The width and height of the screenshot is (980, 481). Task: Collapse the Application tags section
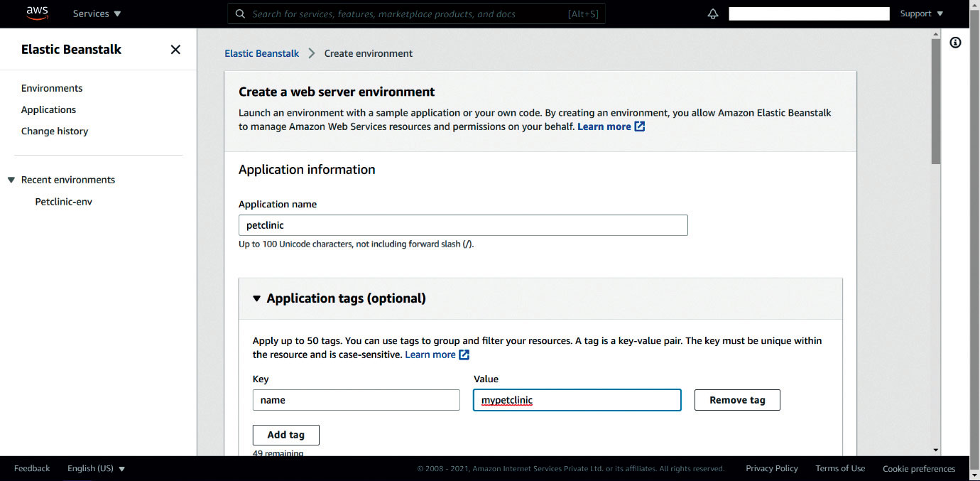[257, 298]
